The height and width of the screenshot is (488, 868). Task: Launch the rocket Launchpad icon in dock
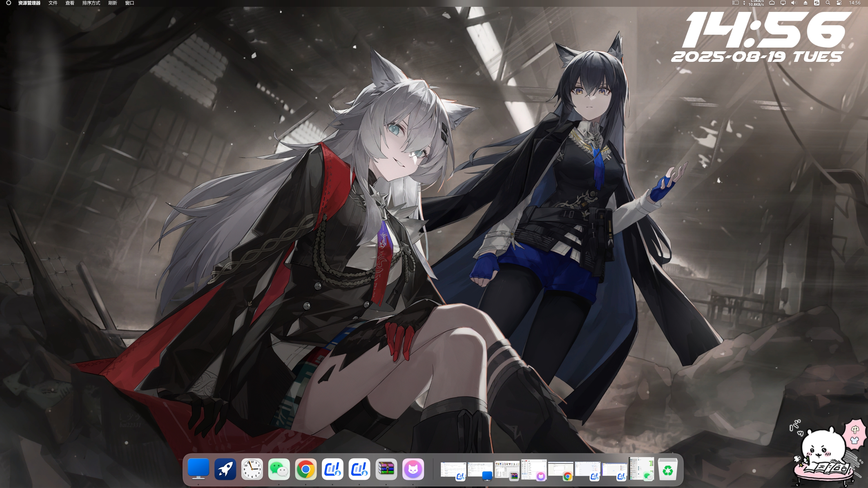[x=225, y=469]
